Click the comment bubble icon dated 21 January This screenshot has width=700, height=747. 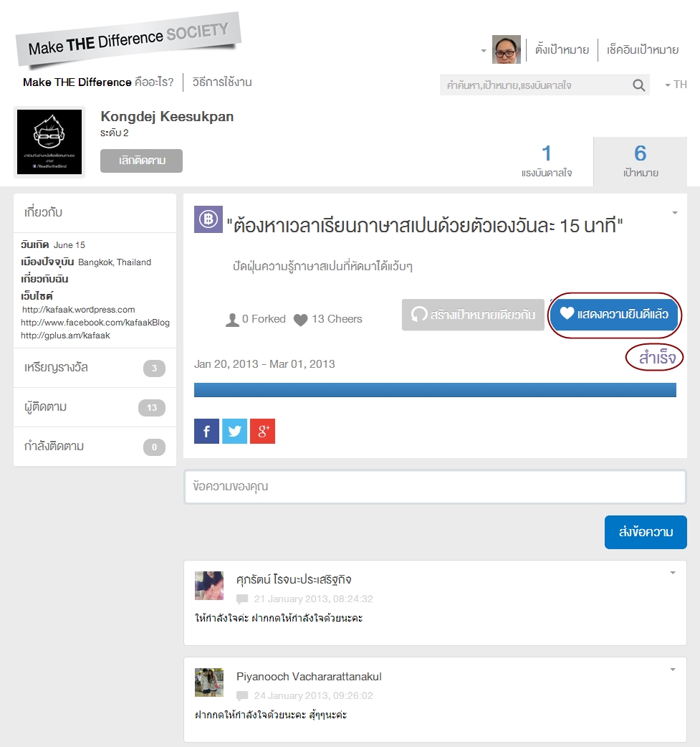[242, 599]
